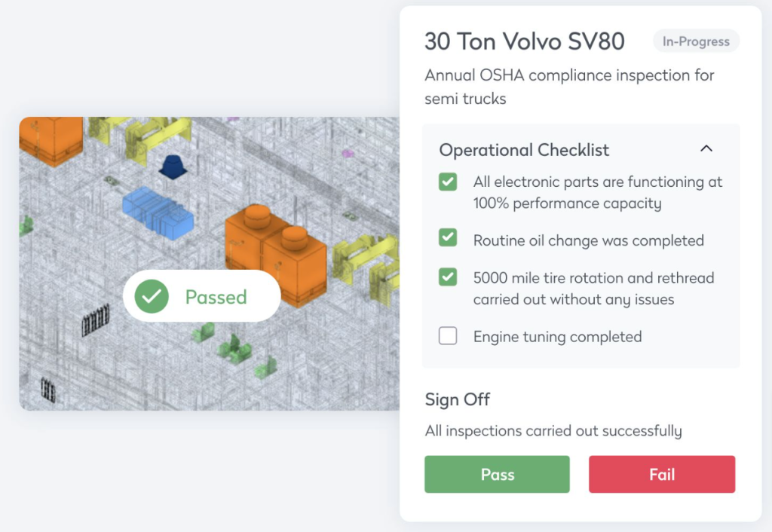Click the green Passed checkmark icon
Image resolution: width=772 pixels, height=532 pixels.
pos(152,297)
